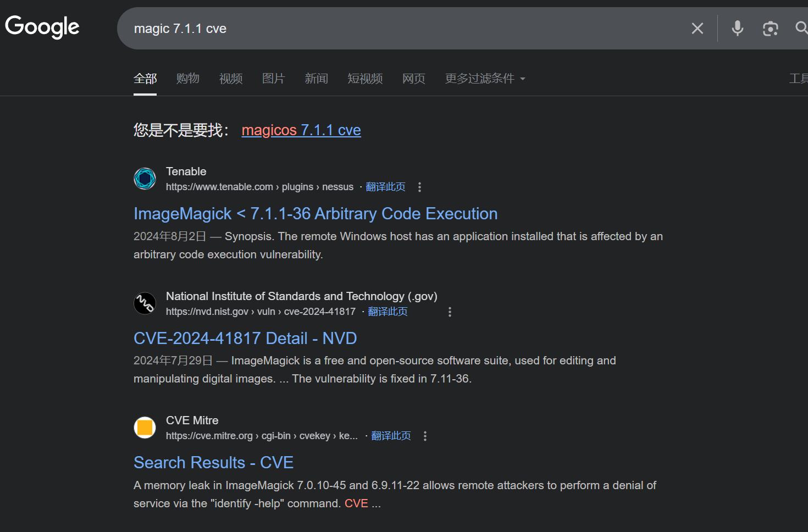This screenshot has height=532, width=808.
Task: Open CVE-2024-41817 Detail NVD link
Action: pos(245,339)
